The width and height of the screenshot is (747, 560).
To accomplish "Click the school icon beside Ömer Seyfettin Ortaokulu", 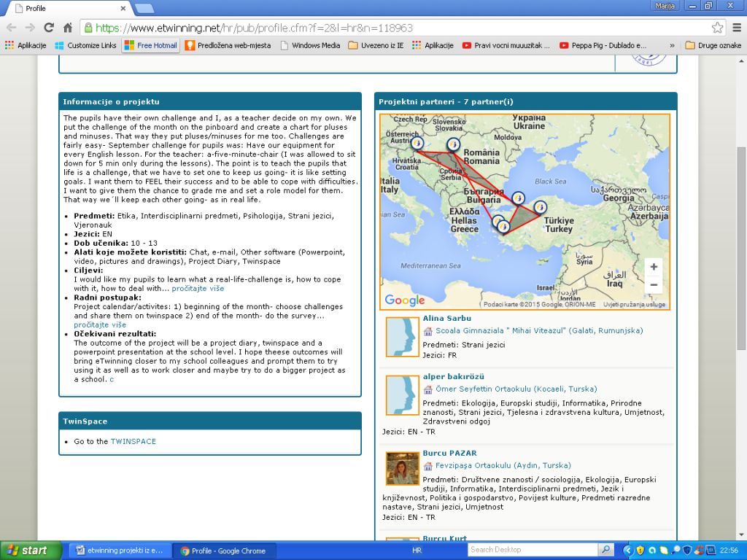I will point(427,389).
